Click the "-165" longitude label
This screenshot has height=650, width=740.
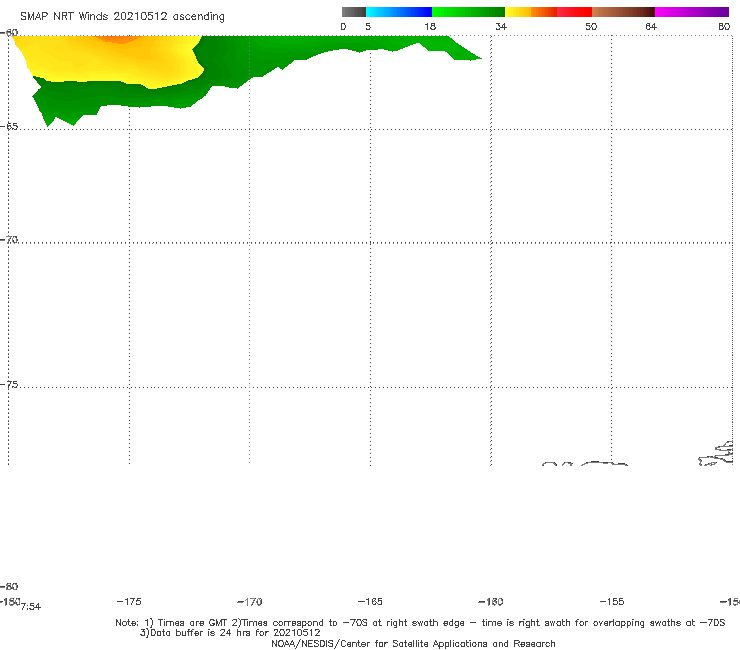click(x=370, y=602)
